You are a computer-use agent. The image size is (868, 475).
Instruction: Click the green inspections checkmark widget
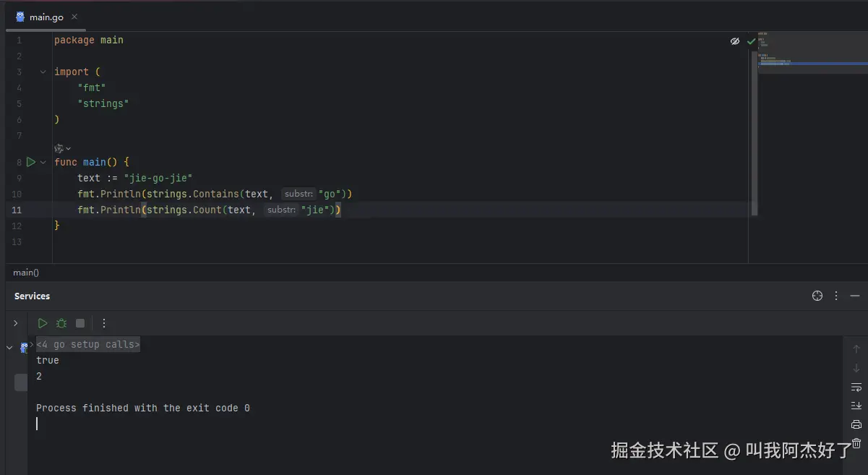[751, 41]
